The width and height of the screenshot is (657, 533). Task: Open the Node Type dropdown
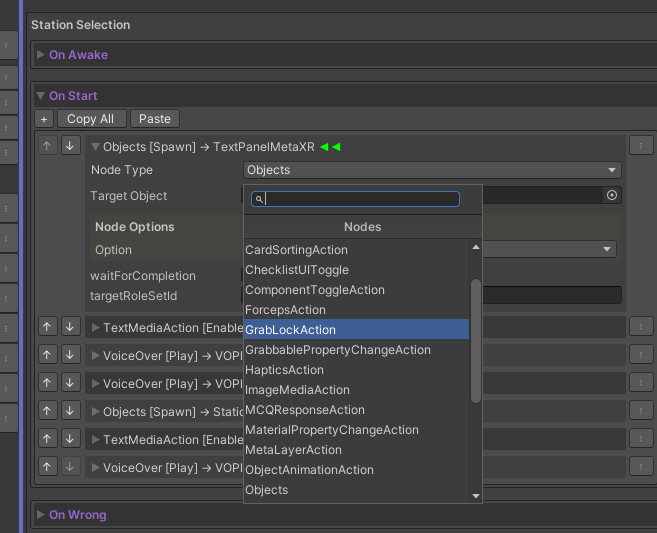[x=432, y=170]
